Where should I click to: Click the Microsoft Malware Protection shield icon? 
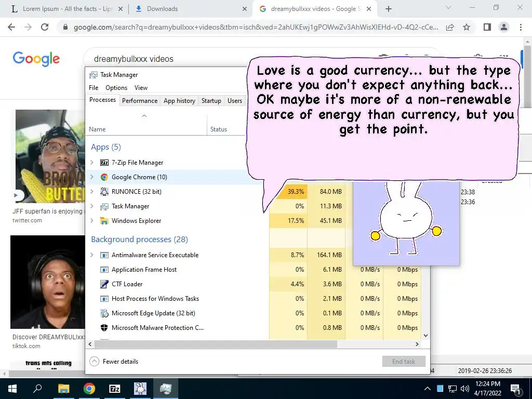tap(104, 328)
